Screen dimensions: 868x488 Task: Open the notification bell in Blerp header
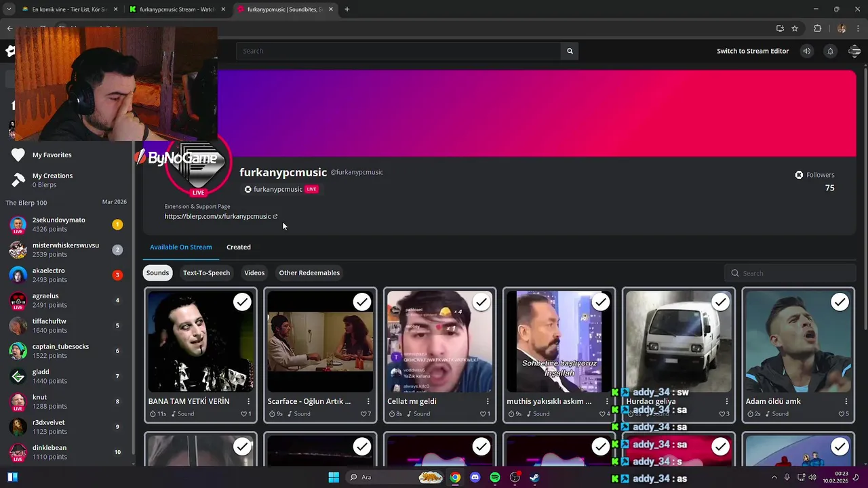[x=830, y=51]
